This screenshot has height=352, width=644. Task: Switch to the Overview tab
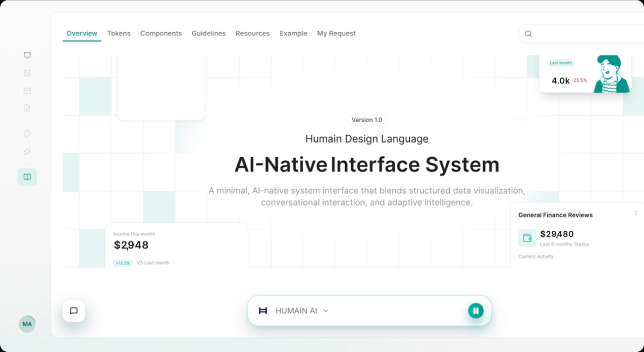click(82, 33)
